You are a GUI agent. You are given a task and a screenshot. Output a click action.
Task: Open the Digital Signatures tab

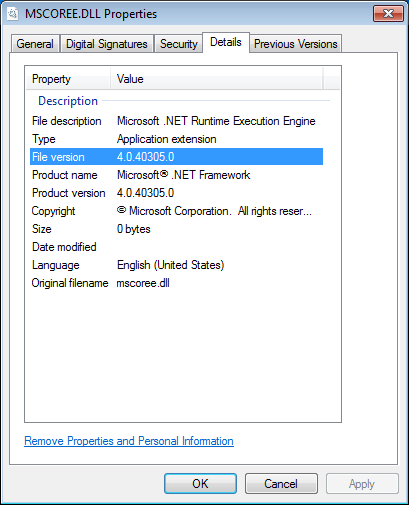[x=107, y=44]
